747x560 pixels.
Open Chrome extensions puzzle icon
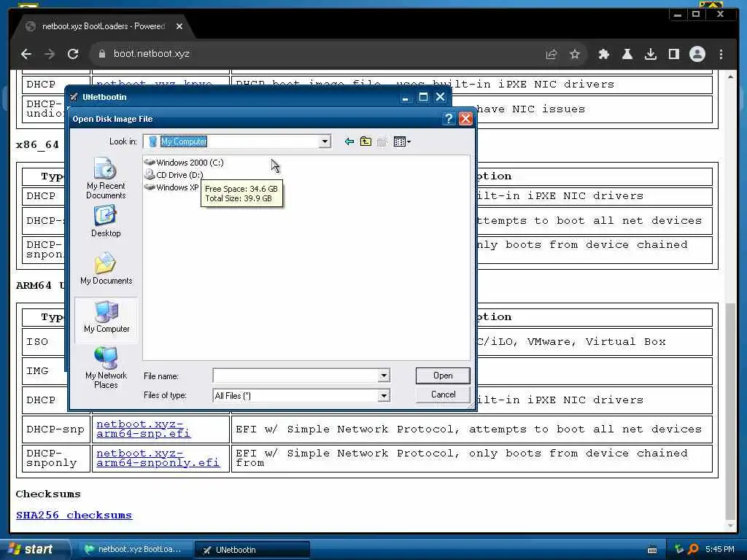click(603, 54)
